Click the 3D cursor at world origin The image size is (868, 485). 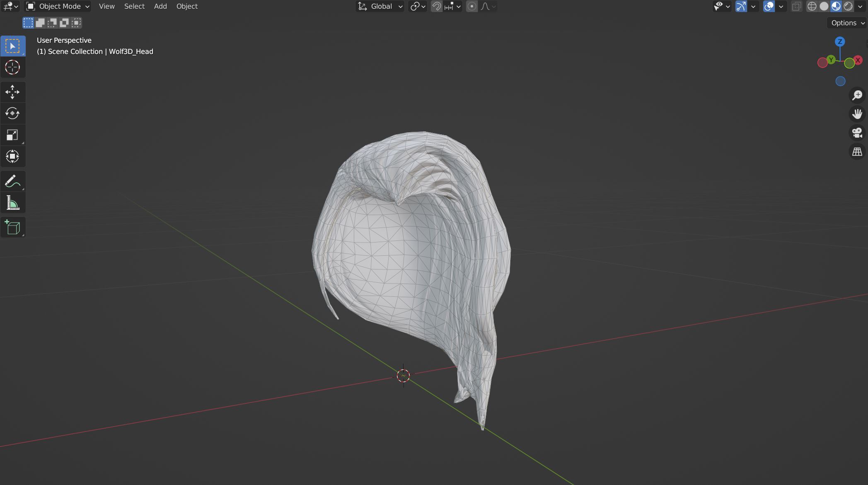click(x=403, y=376)
